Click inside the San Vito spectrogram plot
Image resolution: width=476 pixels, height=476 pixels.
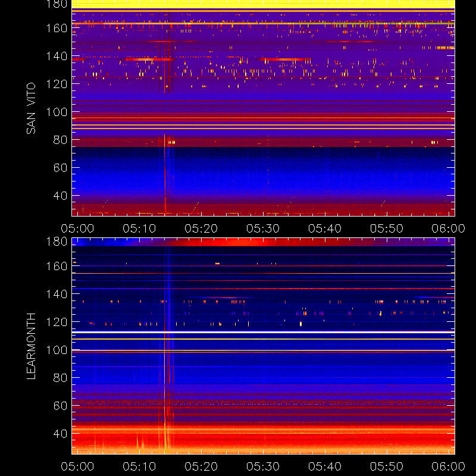pyautogui.click(x=263, y=108)
